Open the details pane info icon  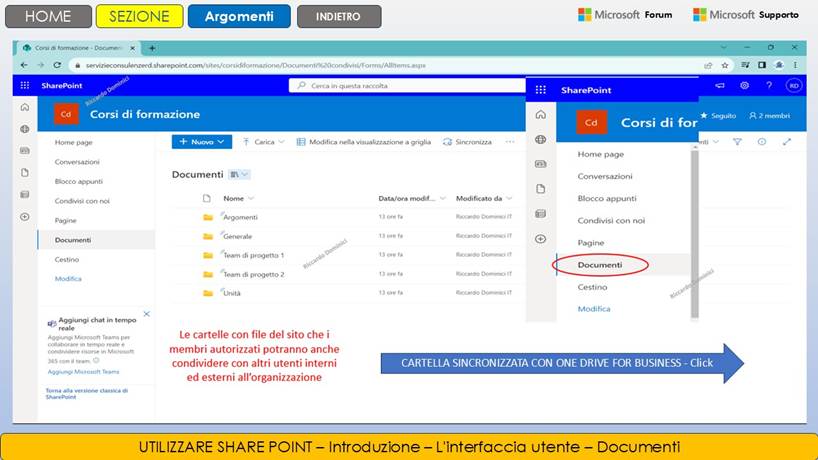[762, 141]
